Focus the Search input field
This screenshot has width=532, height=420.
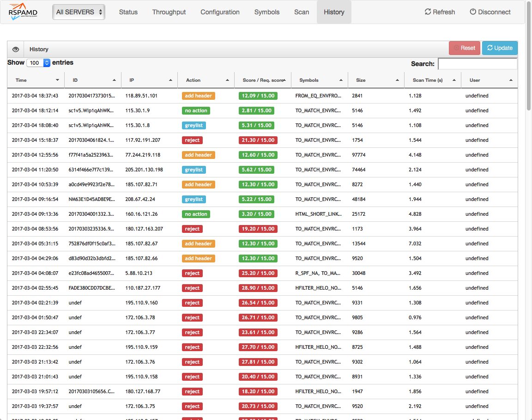478,64
